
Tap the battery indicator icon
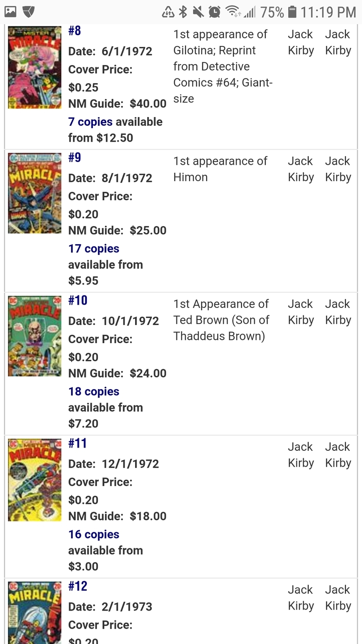click(292, 12)
